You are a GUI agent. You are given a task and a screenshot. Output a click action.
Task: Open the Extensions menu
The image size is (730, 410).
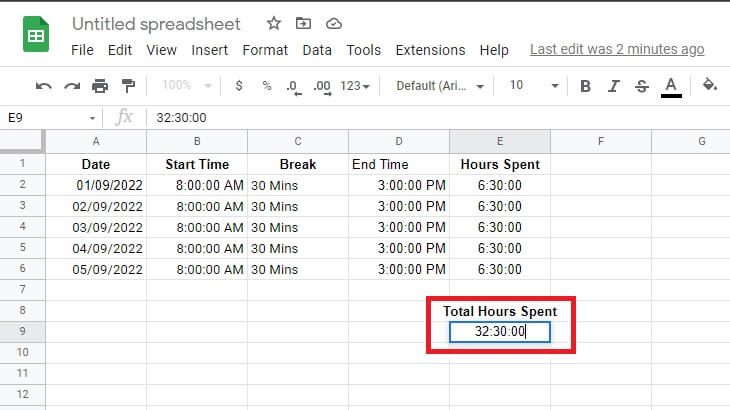pos(430,50)
